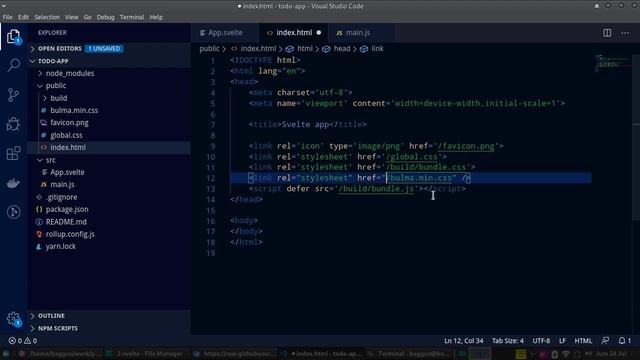Screen dimensions: 640x360
Task: Open yarn.lock in the explorer
Action: coord(109,247)
